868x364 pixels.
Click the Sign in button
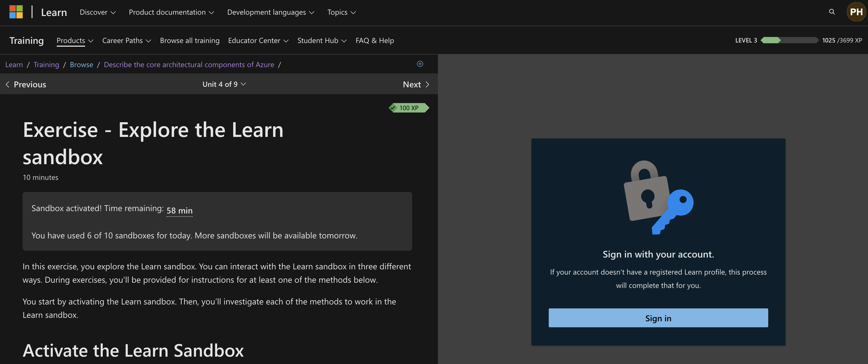pyautogui.click(x=658, y=318)
